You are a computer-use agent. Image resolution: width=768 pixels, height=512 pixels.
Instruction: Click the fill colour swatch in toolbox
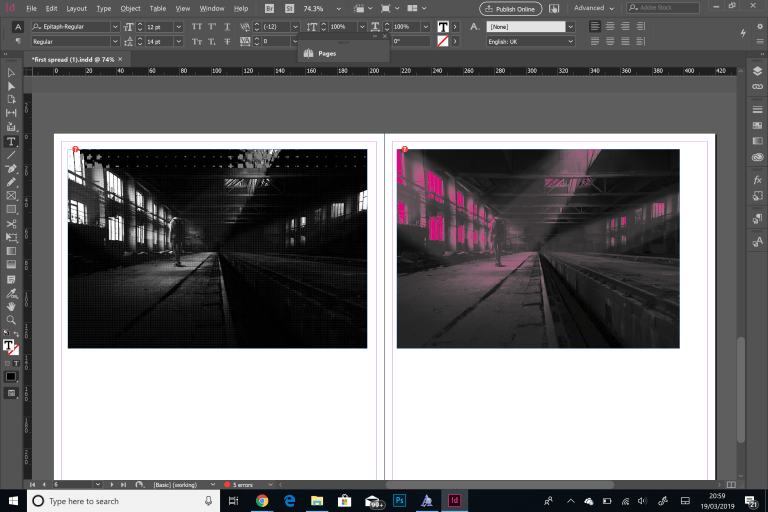[9, 345]
